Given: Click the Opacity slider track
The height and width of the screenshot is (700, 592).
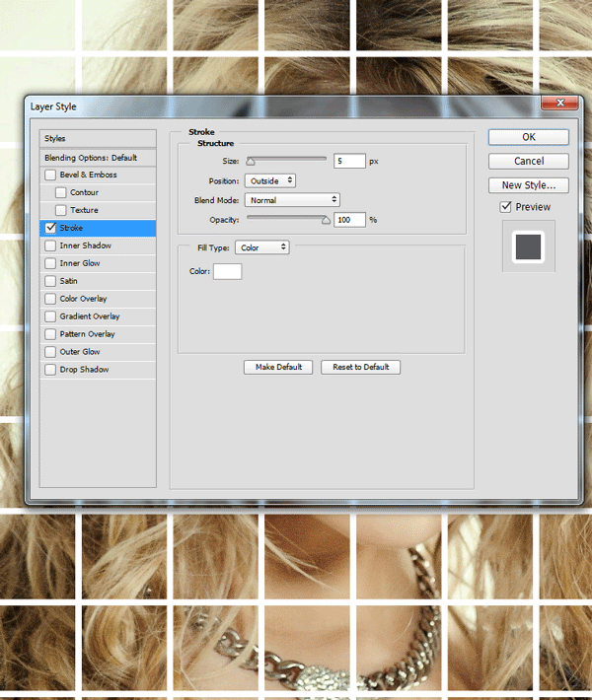Looking at the screenshot, I should (286, 219).
